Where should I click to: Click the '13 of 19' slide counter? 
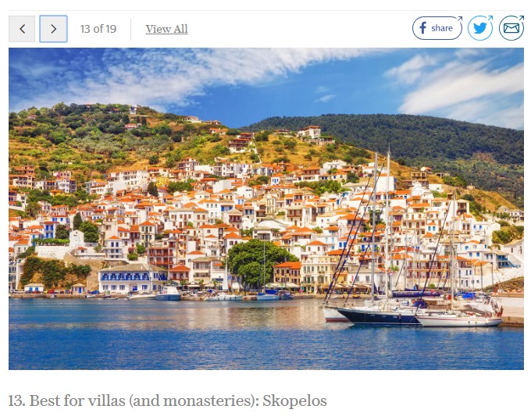tap(98, 29)
